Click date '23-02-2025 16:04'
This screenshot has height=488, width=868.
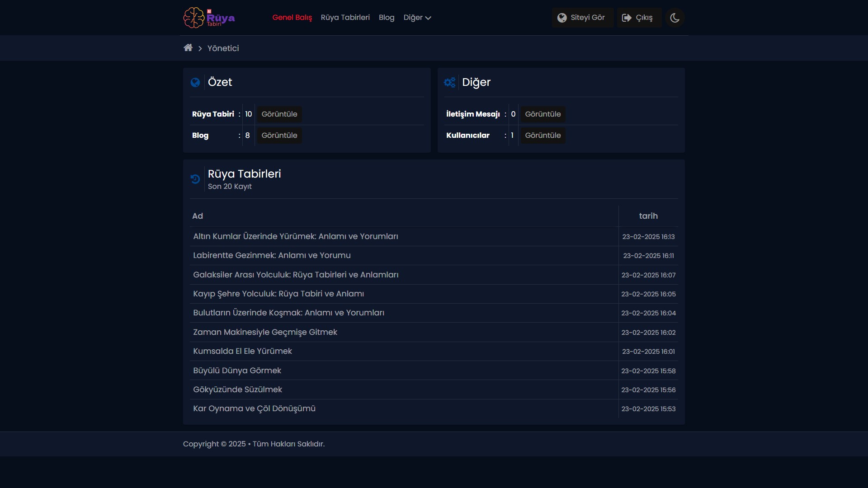[648, 313]
